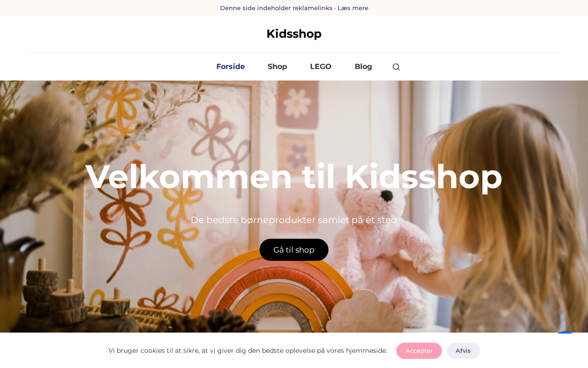
Task: Open the Shop menu item
Action: coord(277,66)
